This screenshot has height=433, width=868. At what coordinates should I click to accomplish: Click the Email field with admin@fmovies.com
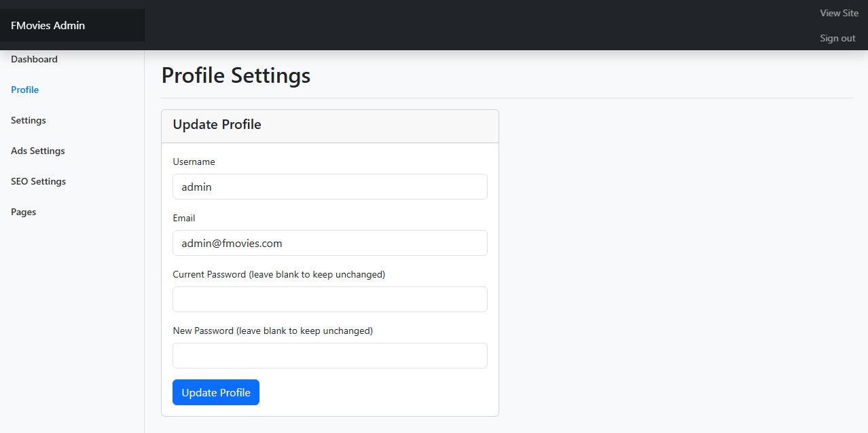tap(329, 243)
